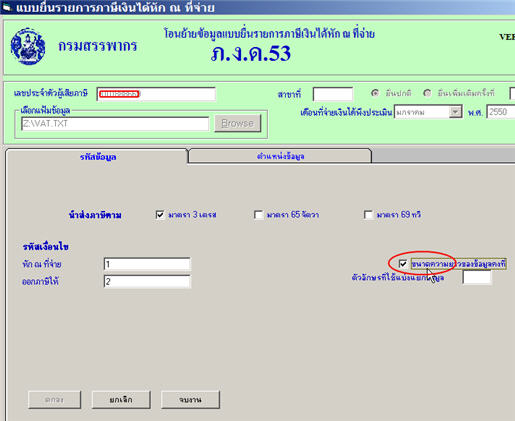This screenshot has height=421, width=515.
Task: Click the นำส่งภาษีตาม label
Action: point(95,215)
